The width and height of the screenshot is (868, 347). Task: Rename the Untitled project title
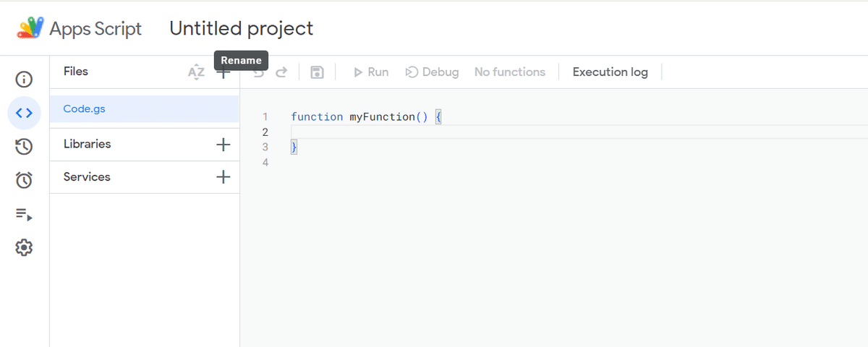(x=242, y=28)
